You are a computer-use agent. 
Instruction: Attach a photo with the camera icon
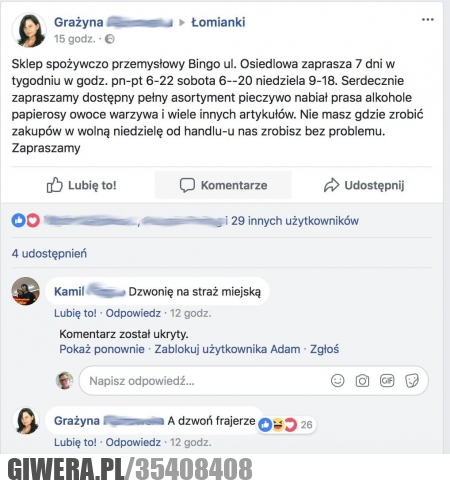[x=362, y=380]
